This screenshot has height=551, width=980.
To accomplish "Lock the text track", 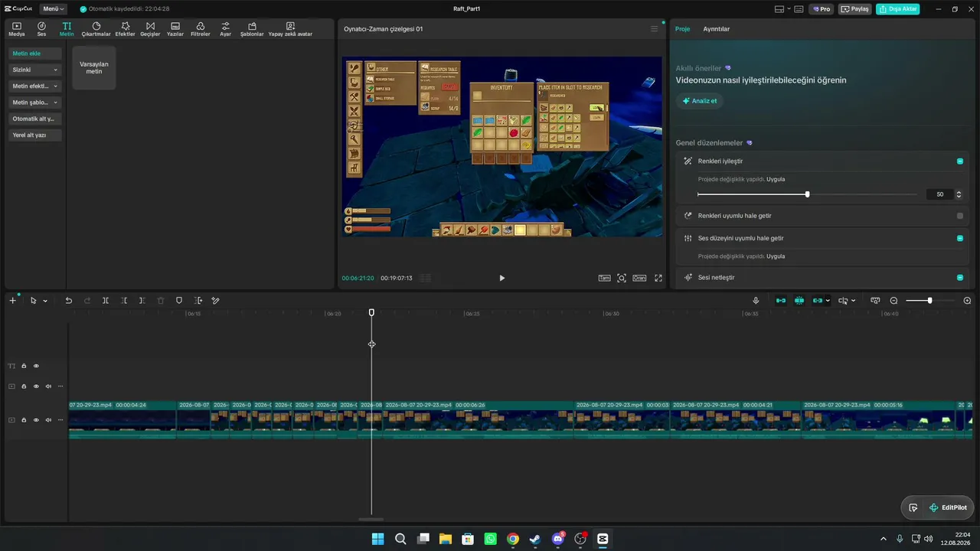I will 24,366.
